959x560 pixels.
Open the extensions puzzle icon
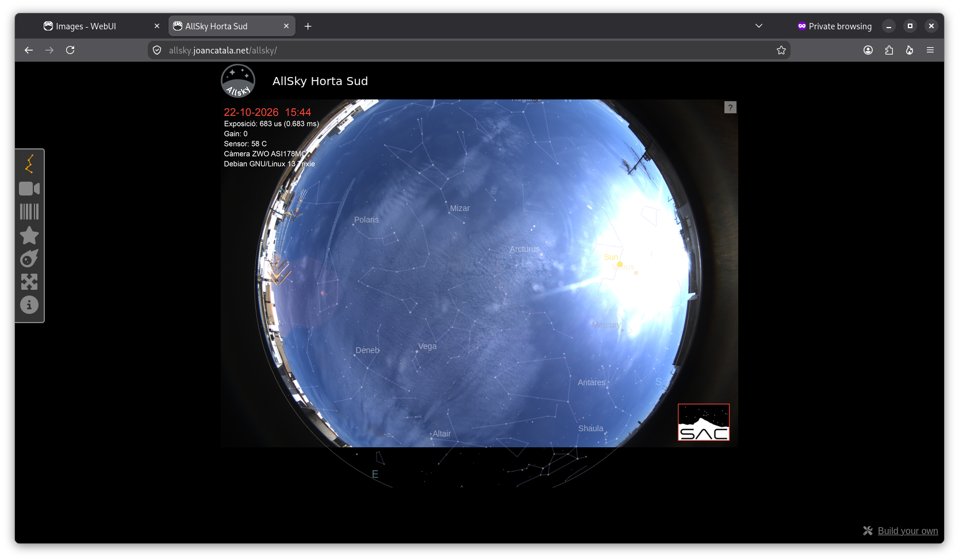tap(889, 50)
